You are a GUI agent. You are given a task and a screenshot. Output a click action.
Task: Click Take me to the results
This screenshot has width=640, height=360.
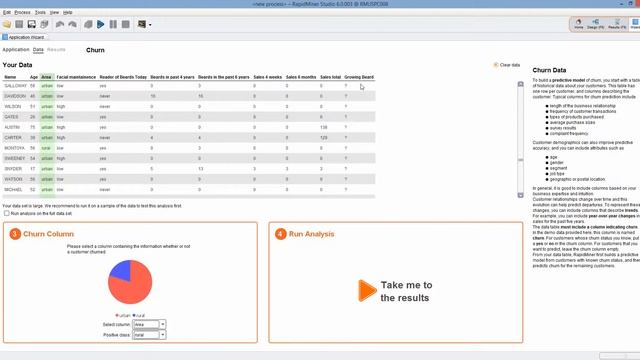(406, 291)
